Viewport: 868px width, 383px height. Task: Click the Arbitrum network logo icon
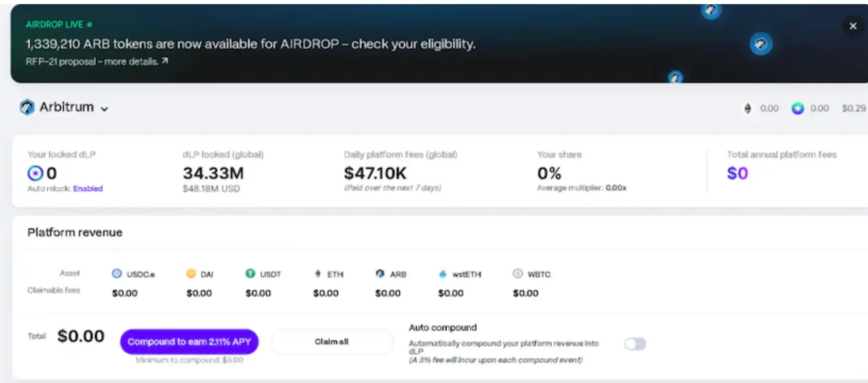pos(27,107)
